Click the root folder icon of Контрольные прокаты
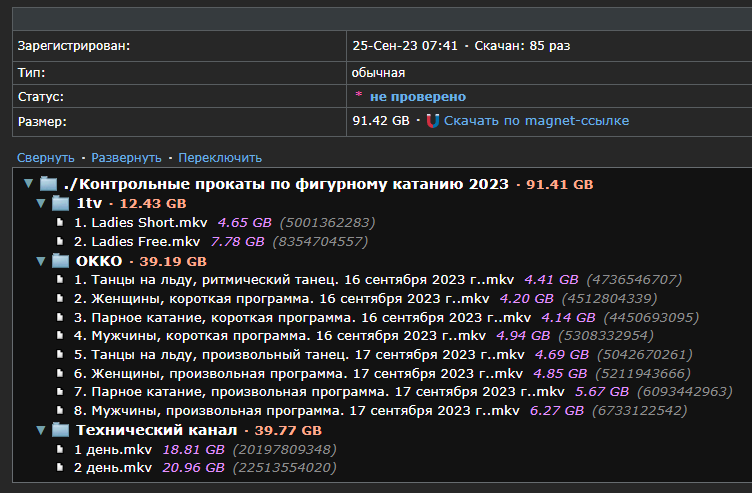The height and width of the screenshot is (493, 752). click(48, 184)
